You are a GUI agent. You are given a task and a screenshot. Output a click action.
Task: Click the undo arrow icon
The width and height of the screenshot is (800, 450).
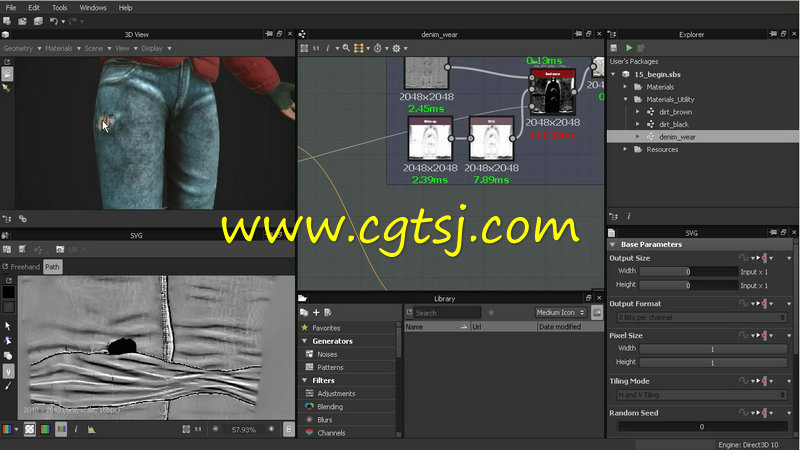tap(54, 21)
